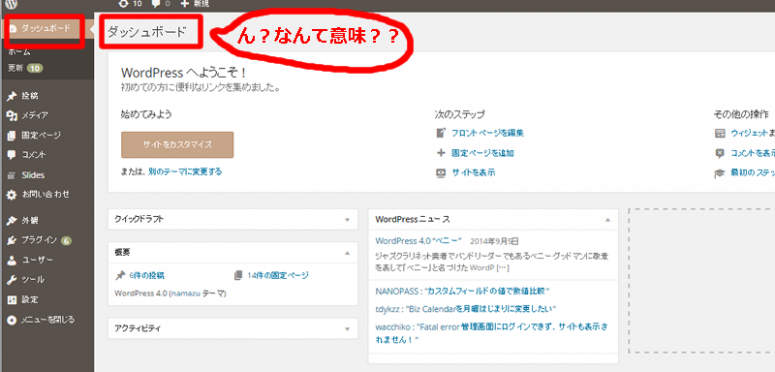Click the Plugins (プラグイン) plug icon

click(12, 240)
